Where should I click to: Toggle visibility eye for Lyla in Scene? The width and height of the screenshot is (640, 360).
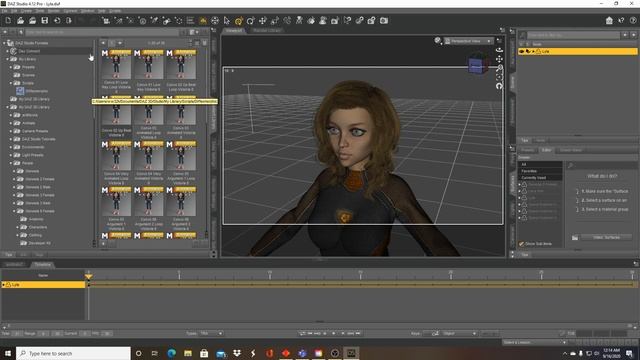(x=522, y=51)
